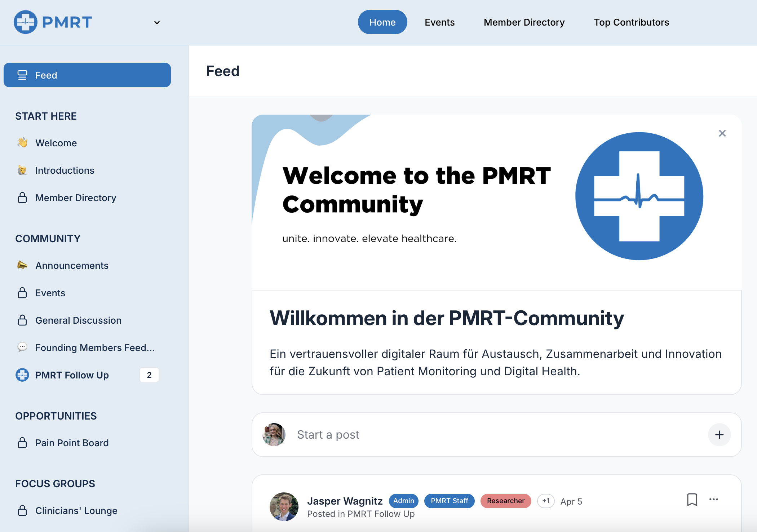Click the FOCUS GROUPS section heading
Viewport: 757px width, 532px height.
pos(55,484)
